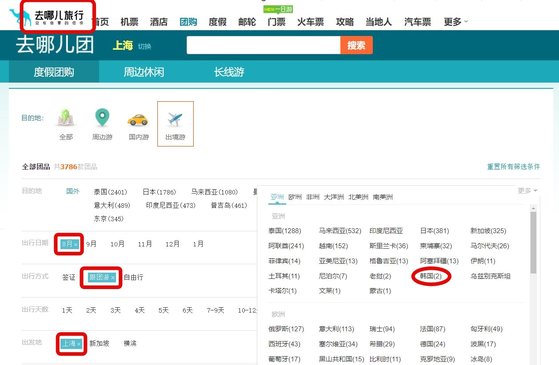Viewport: 559px width, 365px height.
Task: Open the 团购 navigation item
Action: click(188, 22)
